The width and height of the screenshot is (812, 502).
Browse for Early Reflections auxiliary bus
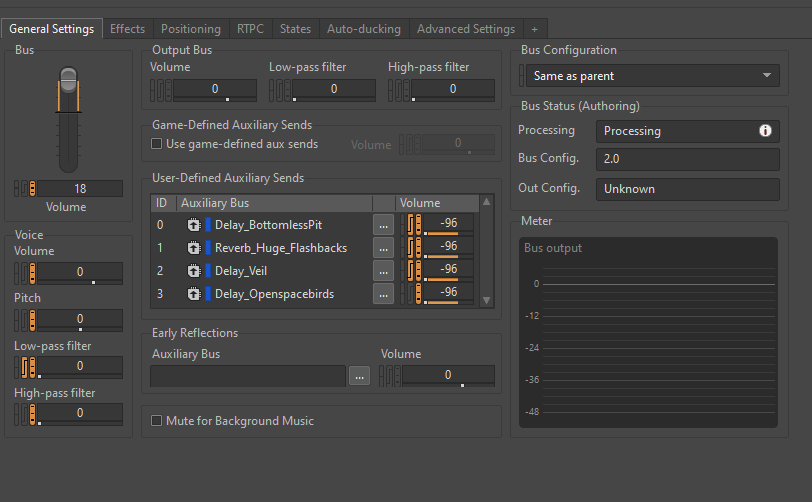[359, 376]
